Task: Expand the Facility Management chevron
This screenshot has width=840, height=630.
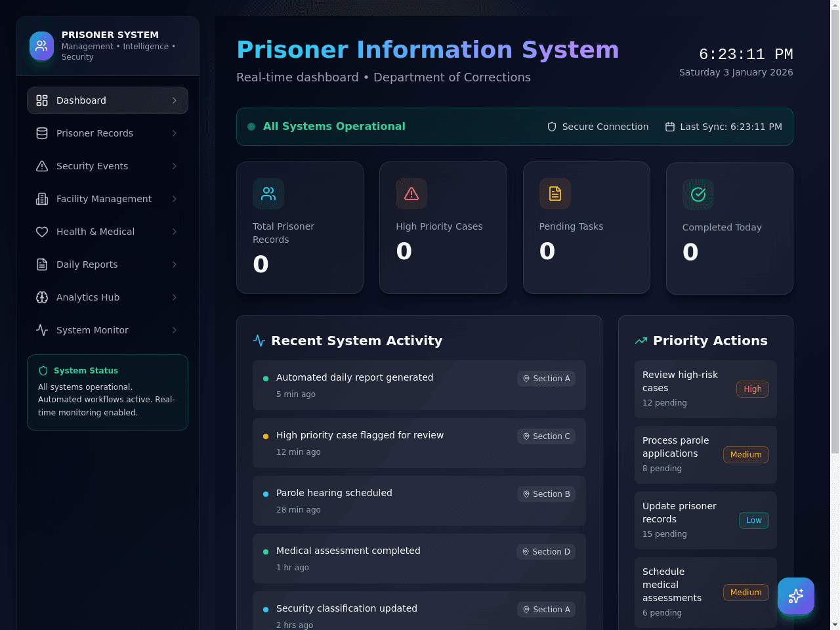Action: (175, 199)
